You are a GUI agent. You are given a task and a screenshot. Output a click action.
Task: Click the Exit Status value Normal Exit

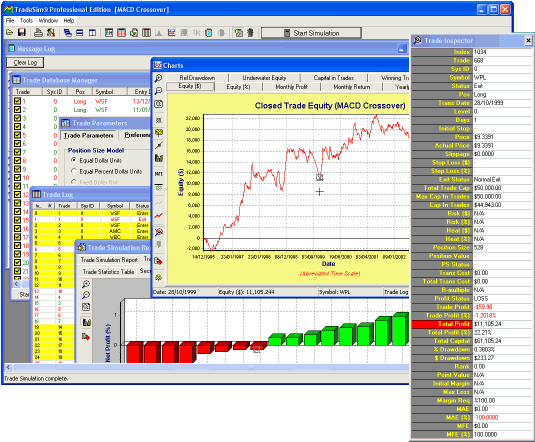(x=487, y=180)
